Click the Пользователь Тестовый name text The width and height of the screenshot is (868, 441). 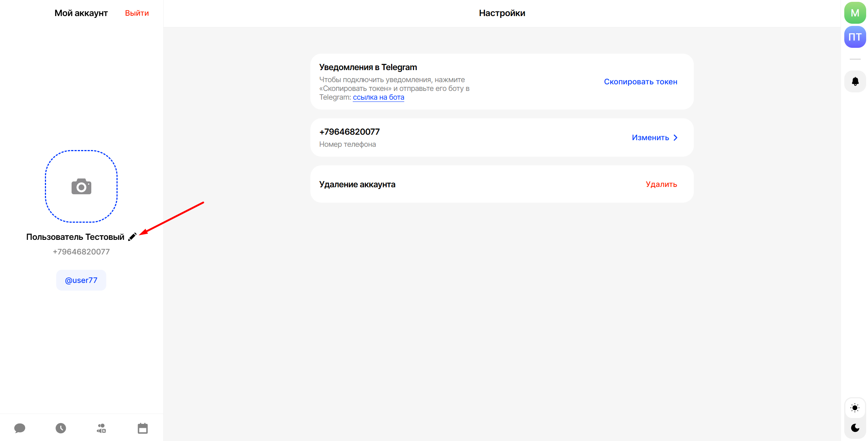click(x=75, y=237)
